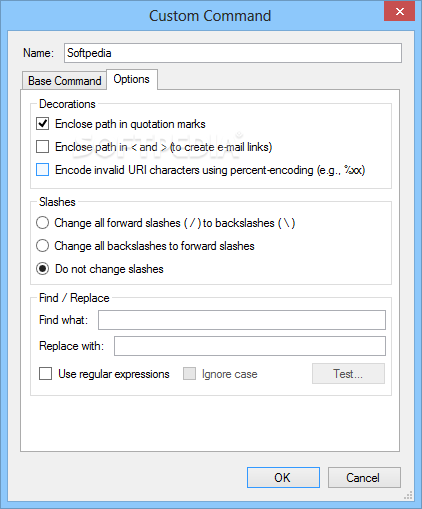Close the Custom Command dialog

tap(399, 12)
